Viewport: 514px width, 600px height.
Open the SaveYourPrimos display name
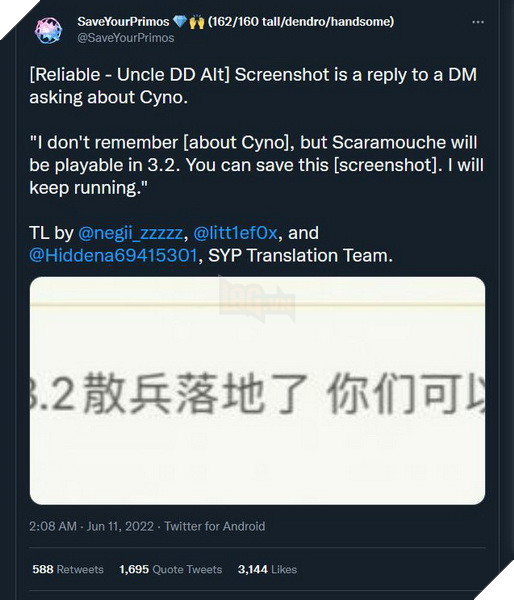pos(123,22)
